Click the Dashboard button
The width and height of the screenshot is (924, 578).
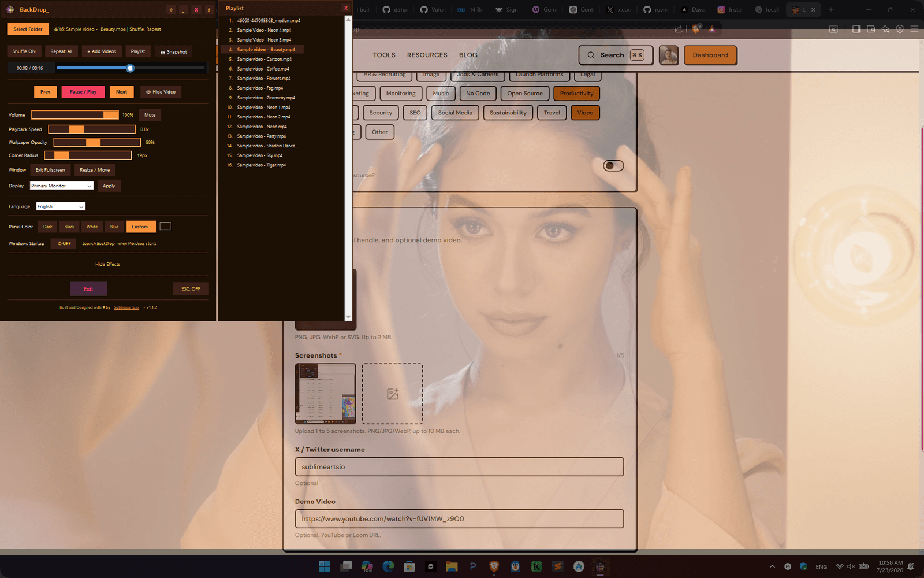click(710, 55)
